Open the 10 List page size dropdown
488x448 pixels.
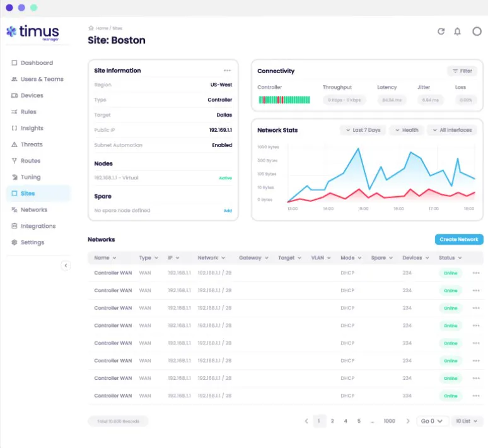point(467,421)
